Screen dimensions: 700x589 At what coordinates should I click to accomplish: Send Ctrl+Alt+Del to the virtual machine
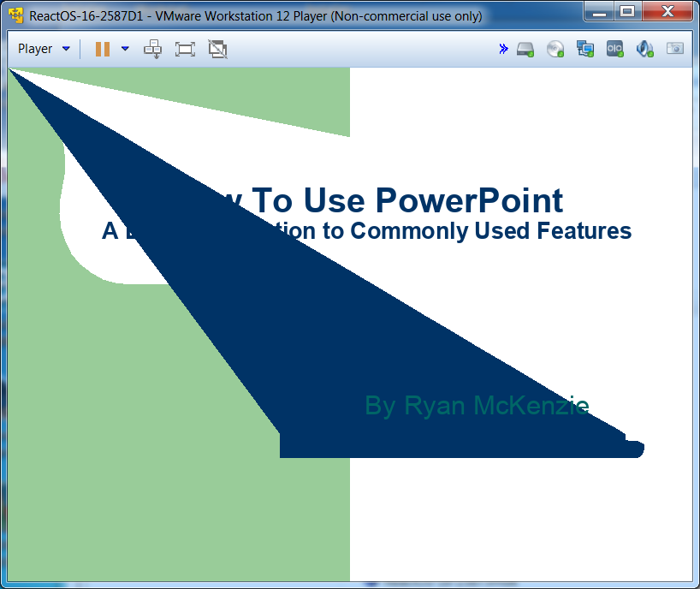pos(152,49)
